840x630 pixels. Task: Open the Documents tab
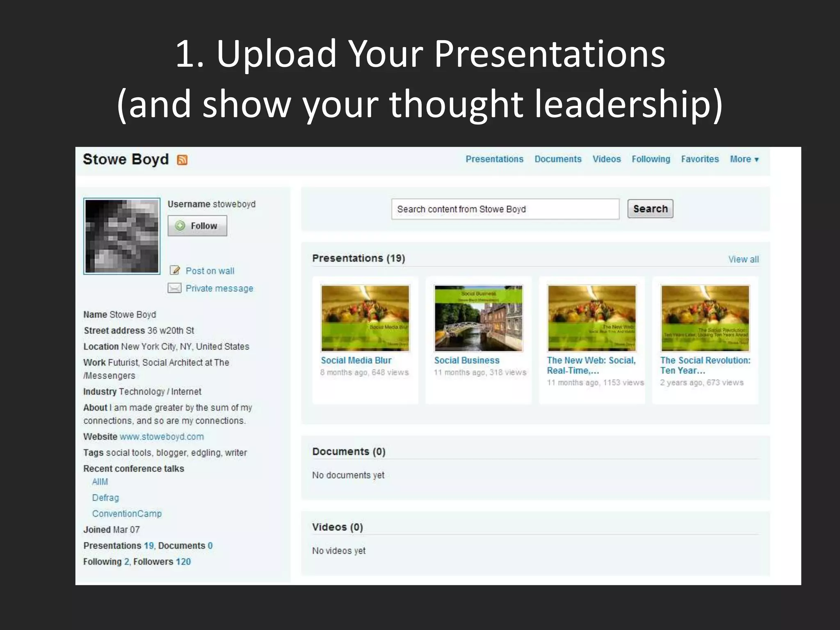pyautogui.click(x=558, y=159)
